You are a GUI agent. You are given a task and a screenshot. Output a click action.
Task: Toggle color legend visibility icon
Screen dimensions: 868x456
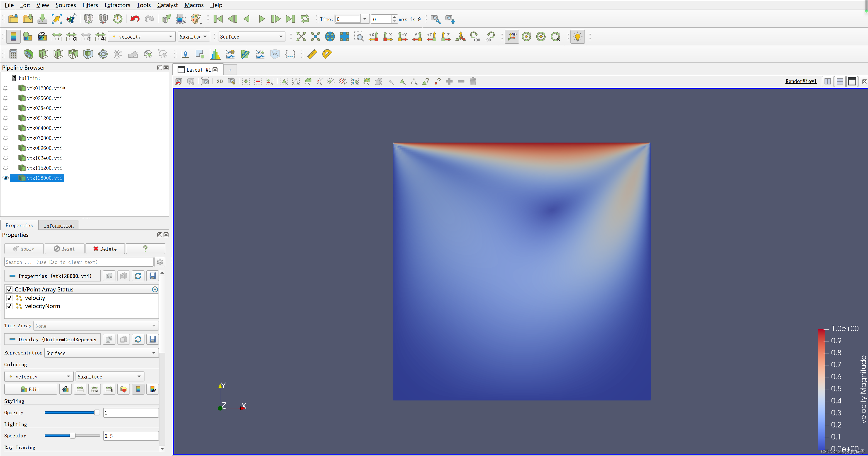click(x=13, y=37)
